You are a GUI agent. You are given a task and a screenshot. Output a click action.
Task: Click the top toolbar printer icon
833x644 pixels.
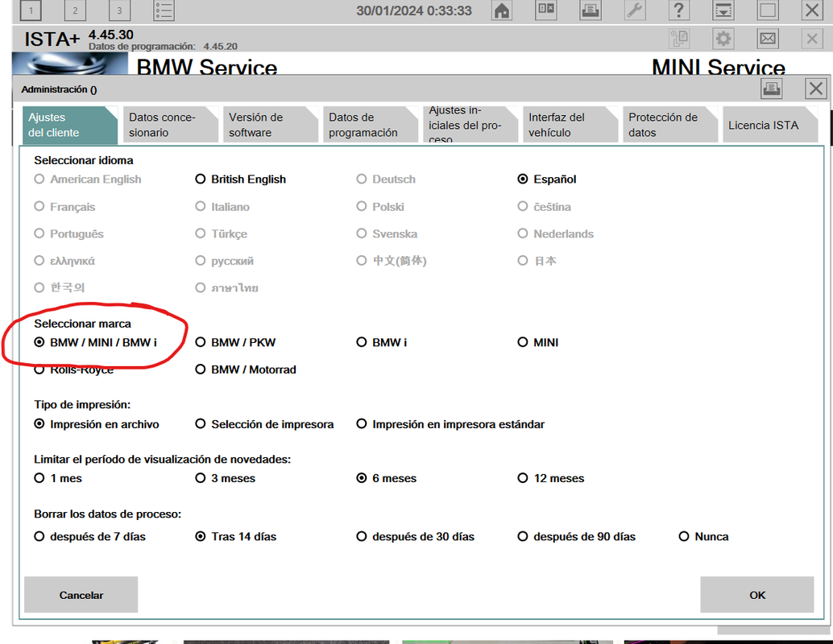591,10
